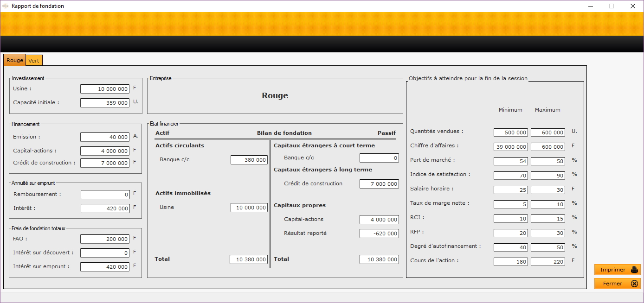Viewport: 644px width, 303px height.
Task: Click the "Minimum" column label
Action: coord(510,110)
